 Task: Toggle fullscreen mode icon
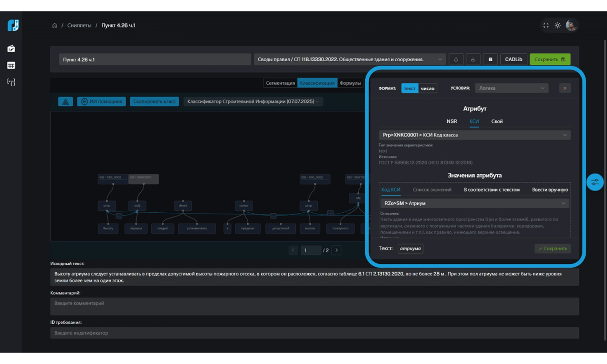[546, 26]
